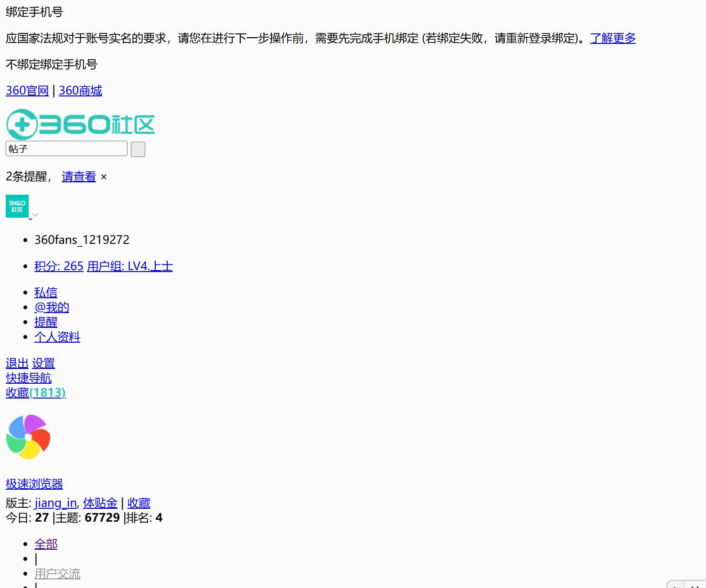Open the 积分: 265 link
This screenshot has height=588, width=706.
[59, 266]
